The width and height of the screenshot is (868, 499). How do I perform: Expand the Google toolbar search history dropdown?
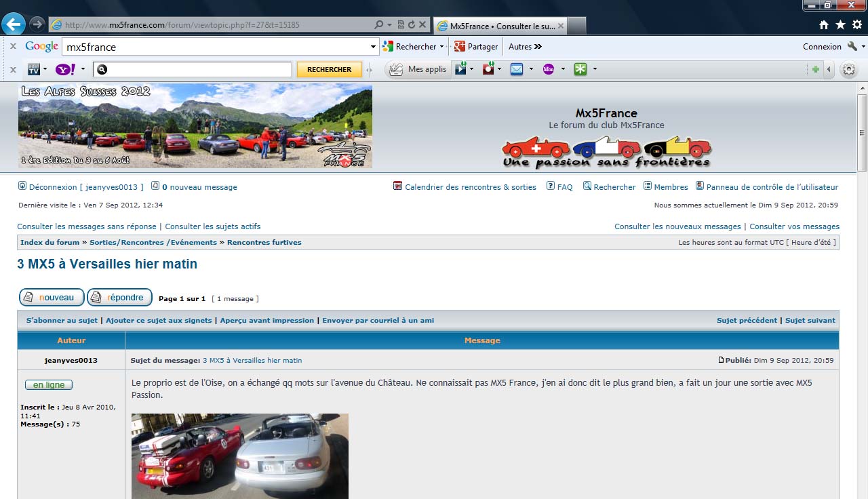click(373, 47)
